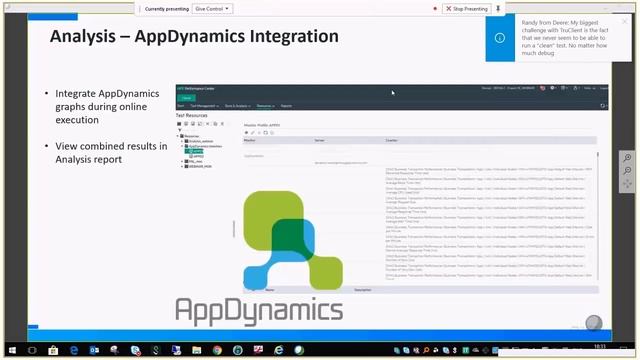Open Google Chrome from taskbar
The width and height of the screenshot is (640, 360).
[x=217, y=350]
